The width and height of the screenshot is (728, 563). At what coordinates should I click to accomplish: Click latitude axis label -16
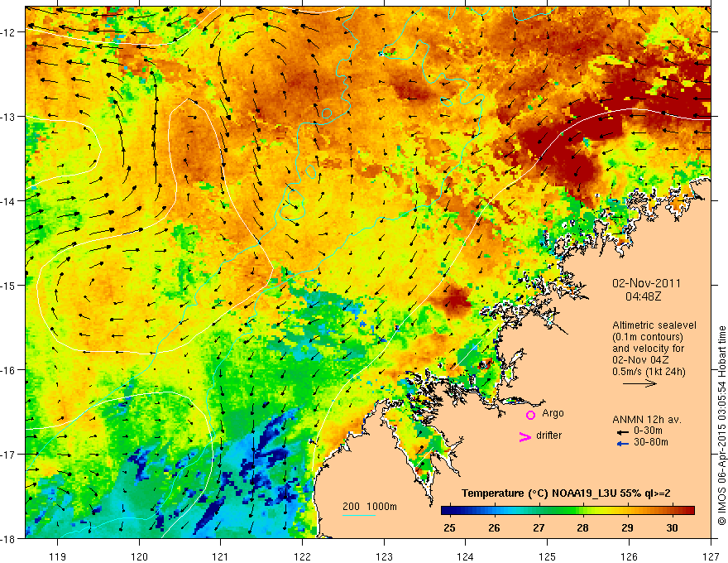pos(9,370)
